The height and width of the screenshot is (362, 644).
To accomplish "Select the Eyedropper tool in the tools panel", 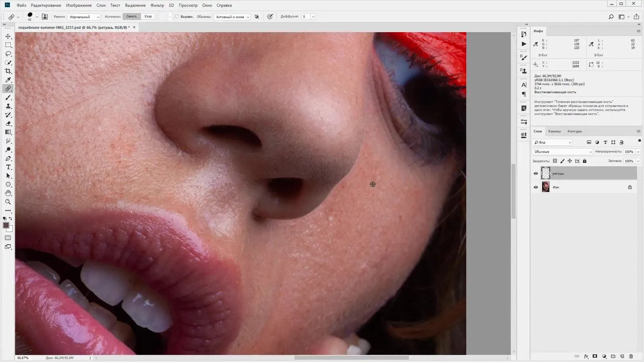I will [x=8, y=80].
